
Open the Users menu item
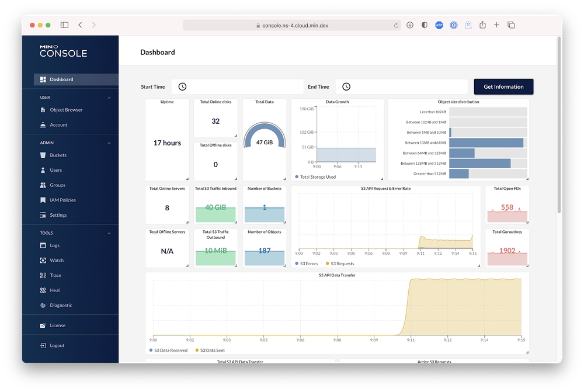pyautogui.click(x=55, y=171)
